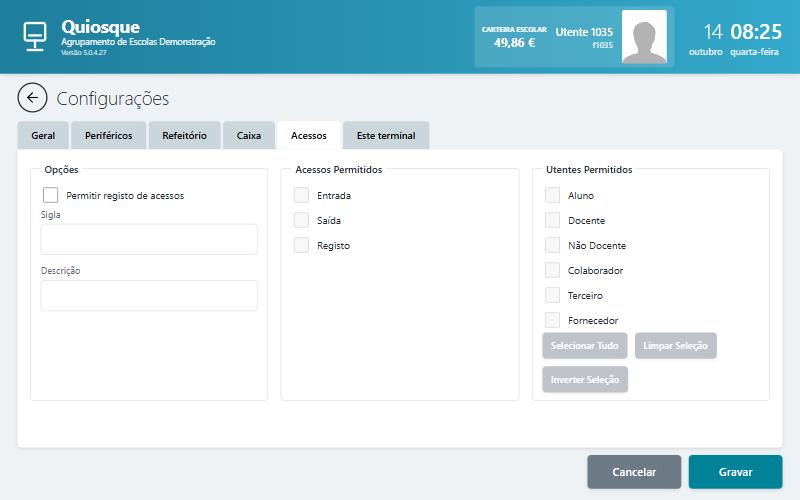This screenshot has height=500, width=800.
Task: Focus the Descrição text field
Action: (x=149, y=295)
